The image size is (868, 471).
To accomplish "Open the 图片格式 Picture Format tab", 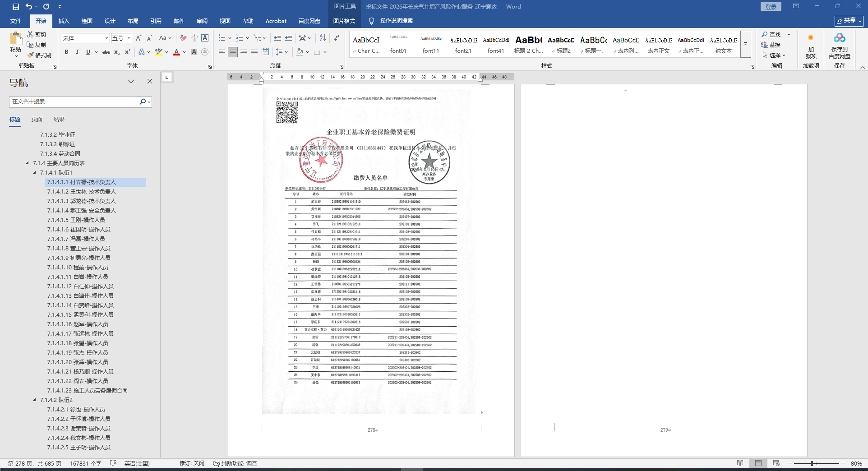I will pyautogui.click(x=344, y=21).
